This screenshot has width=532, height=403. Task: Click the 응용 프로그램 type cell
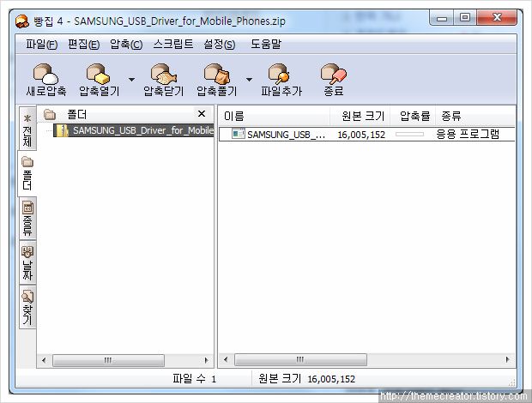pos(468,135)
